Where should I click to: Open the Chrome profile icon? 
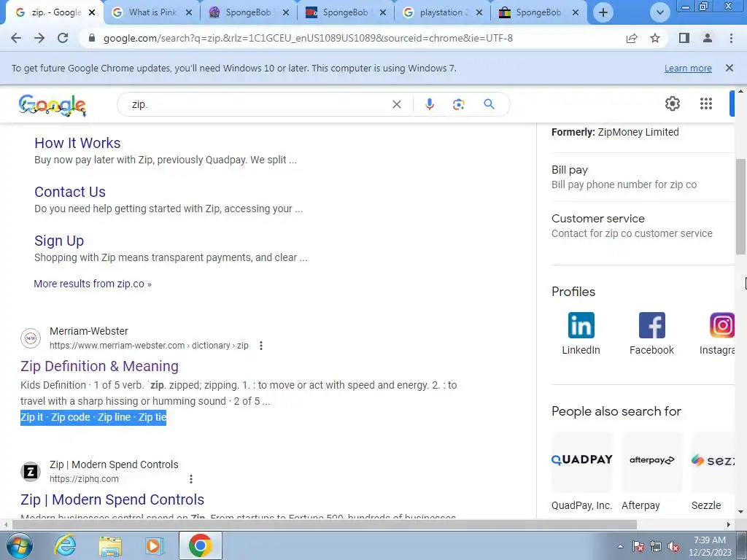point(708,38)
